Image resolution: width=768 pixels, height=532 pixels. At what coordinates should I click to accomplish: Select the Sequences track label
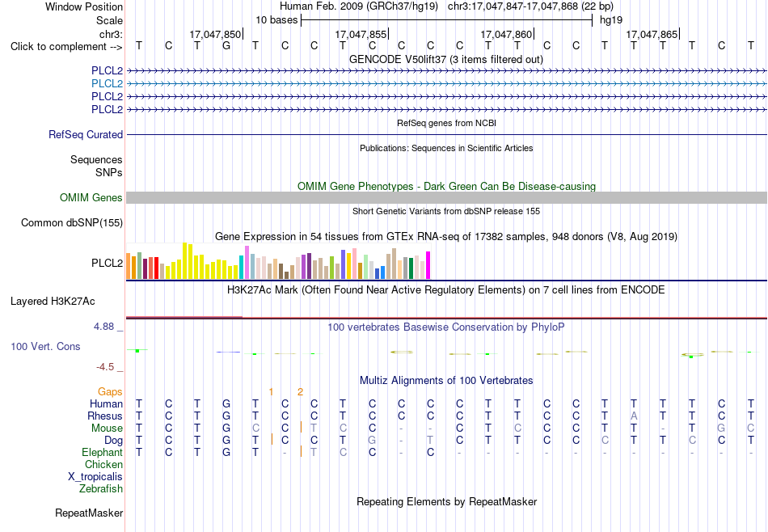pos(96,160)
